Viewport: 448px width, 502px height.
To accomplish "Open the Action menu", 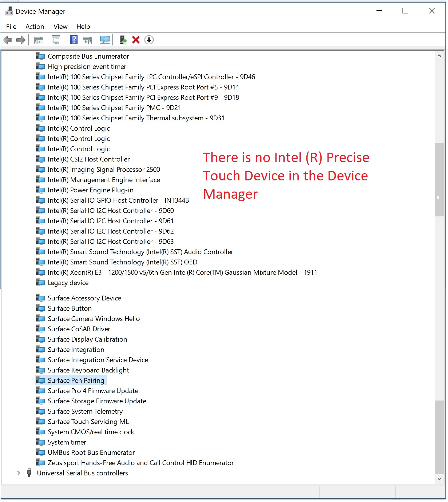I will click(x=35, y=27).
